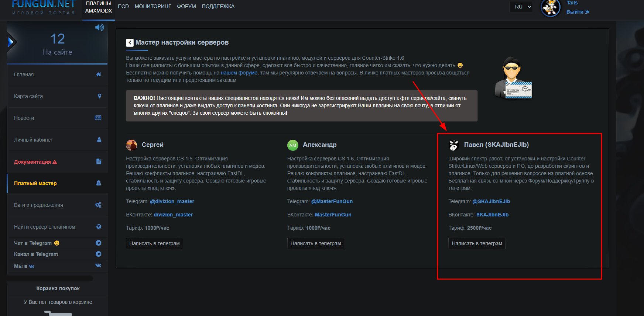Click Написать в телеграм under Сергей
The height and width of the screenshot is (316, 644).
154,243
